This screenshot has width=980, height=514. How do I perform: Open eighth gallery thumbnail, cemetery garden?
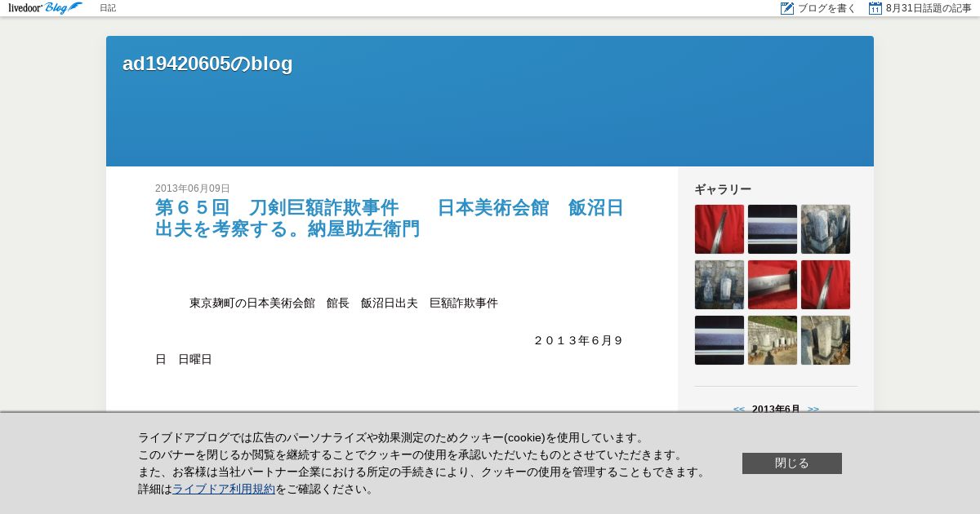773,340
